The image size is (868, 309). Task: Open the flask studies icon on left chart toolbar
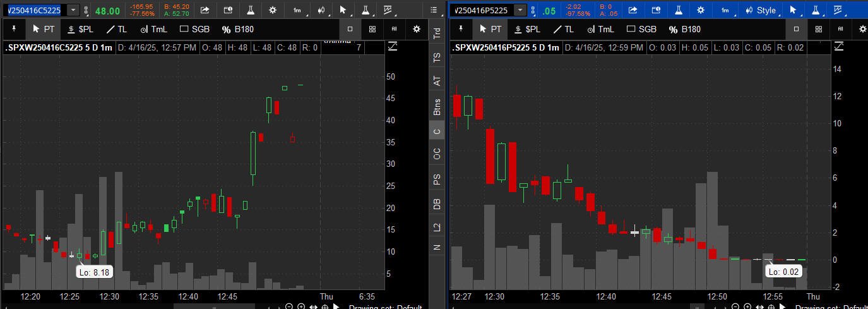(251, 10)
